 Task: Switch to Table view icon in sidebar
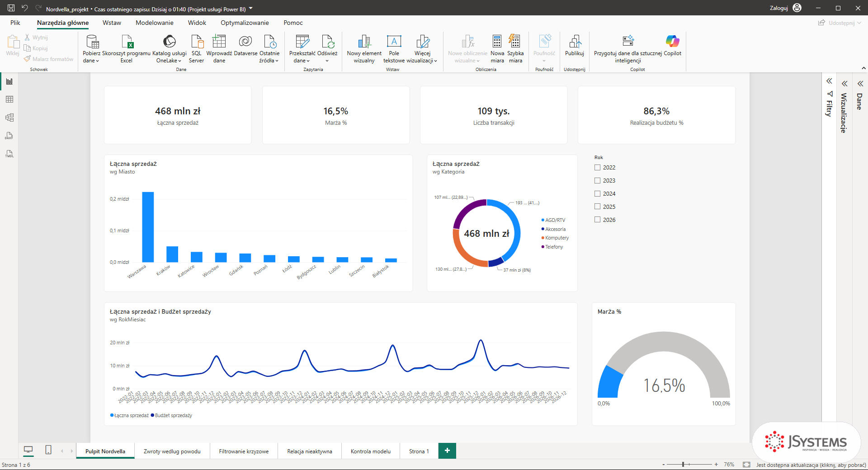point(9,99)
